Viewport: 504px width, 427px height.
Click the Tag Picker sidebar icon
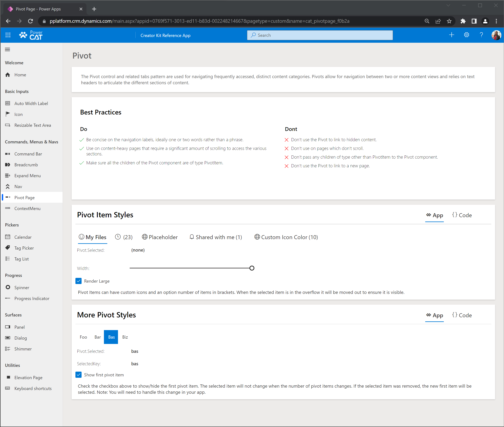(x=8, y=248)
